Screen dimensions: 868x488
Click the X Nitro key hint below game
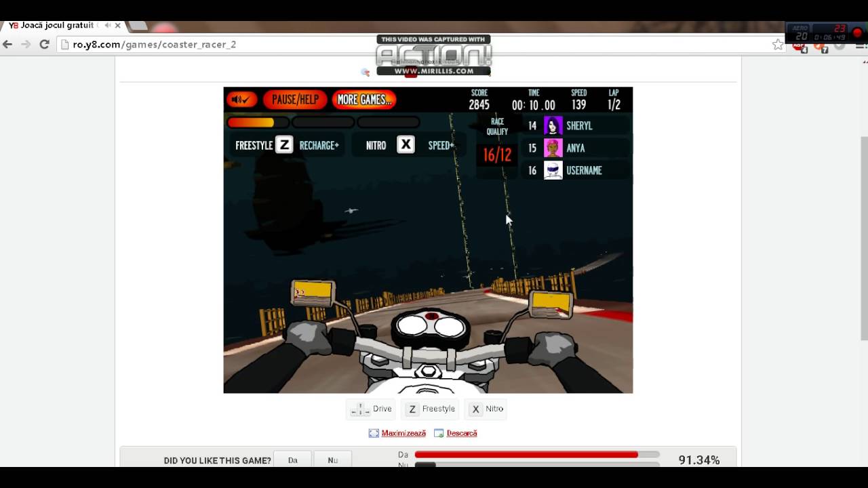pos(487,409)
